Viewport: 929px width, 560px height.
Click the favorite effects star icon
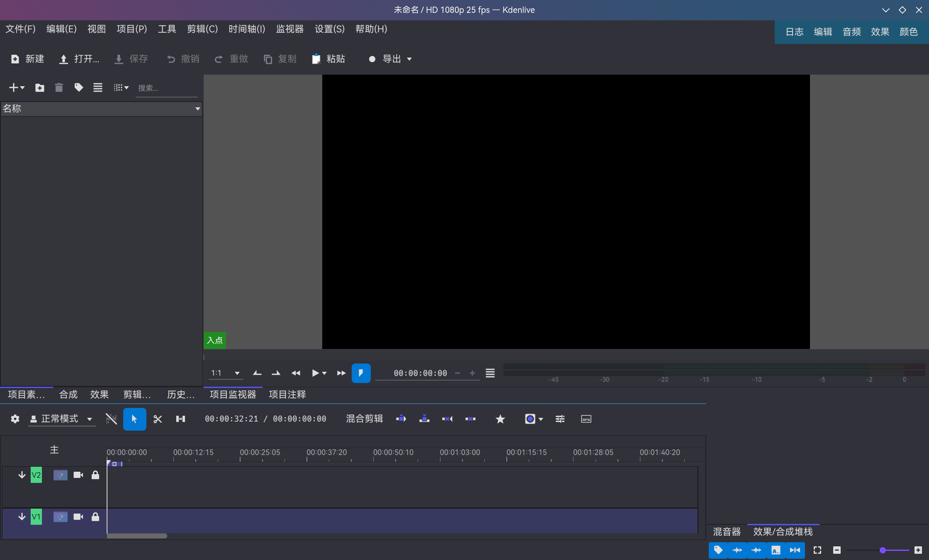tap(500, 419)
